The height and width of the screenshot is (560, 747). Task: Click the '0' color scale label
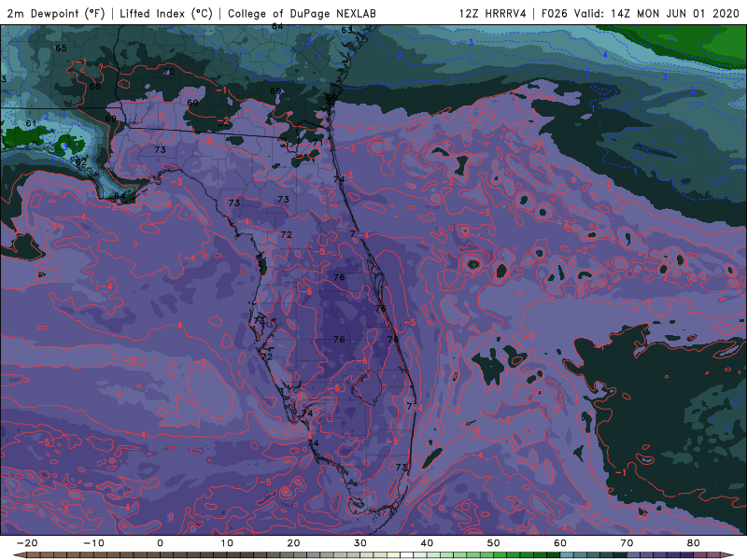click(160, 543)
